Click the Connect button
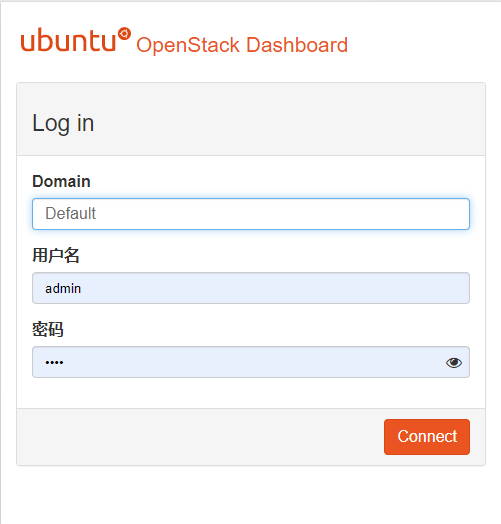This screenshot has width=501, height=524. tap(427, 437)
